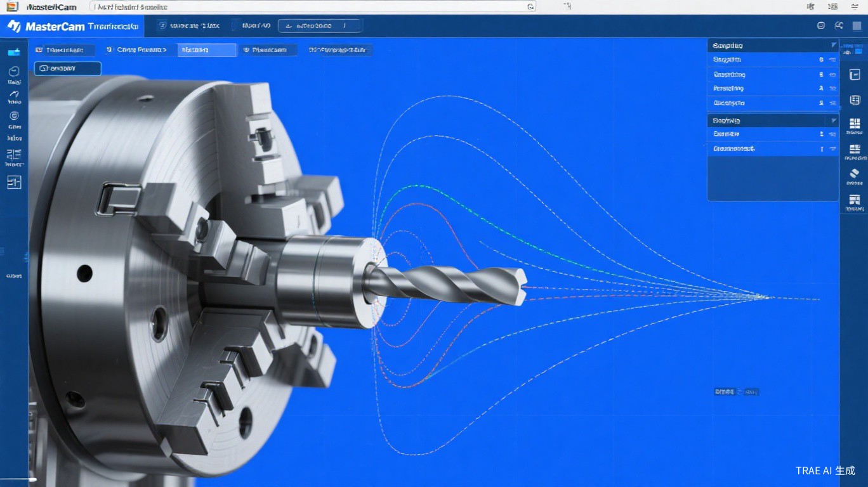This screenshot has height=487, width=868.
Task: Open the square panel icon in the right toolbar
Action: (855, 75)
